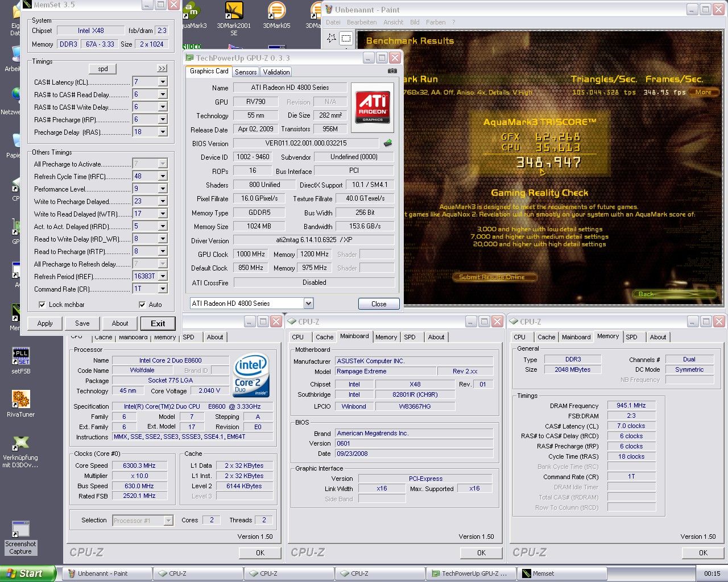Click the spd button in MemSet
Screen dimensions: 728x582
(103, 69)
